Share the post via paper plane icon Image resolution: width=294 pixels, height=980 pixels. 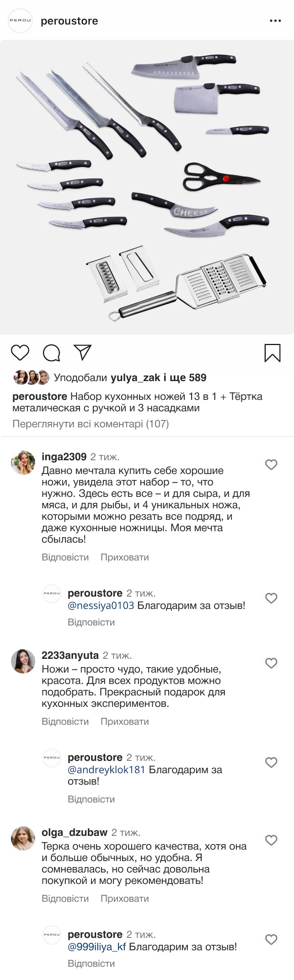(x=83, y=352)
